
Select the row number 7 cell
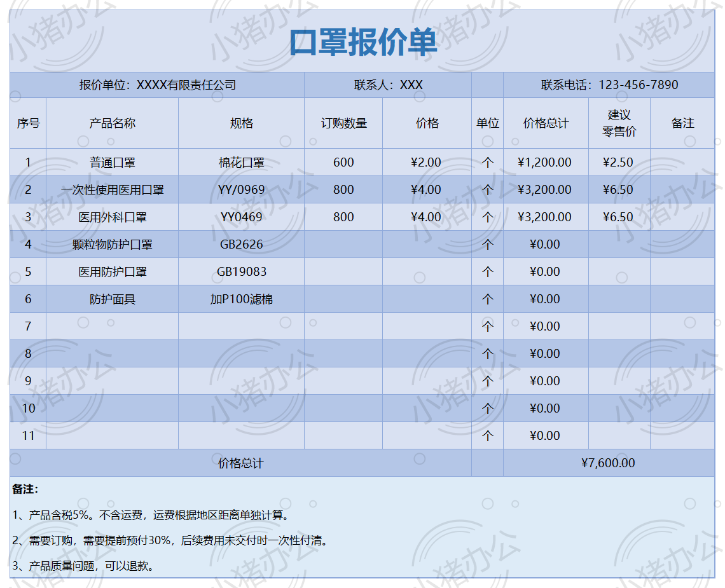(28, 326)
